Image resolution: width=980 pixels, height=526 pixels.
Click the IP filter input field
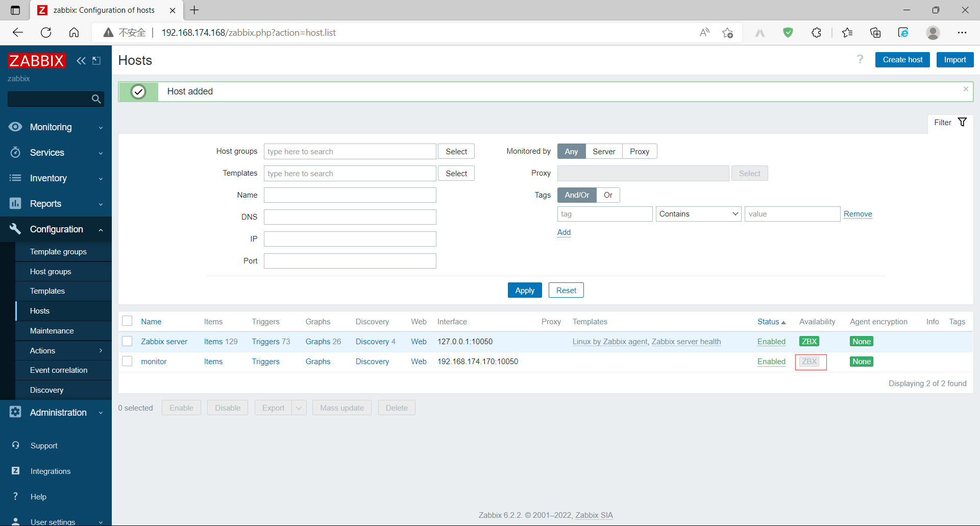350,239
